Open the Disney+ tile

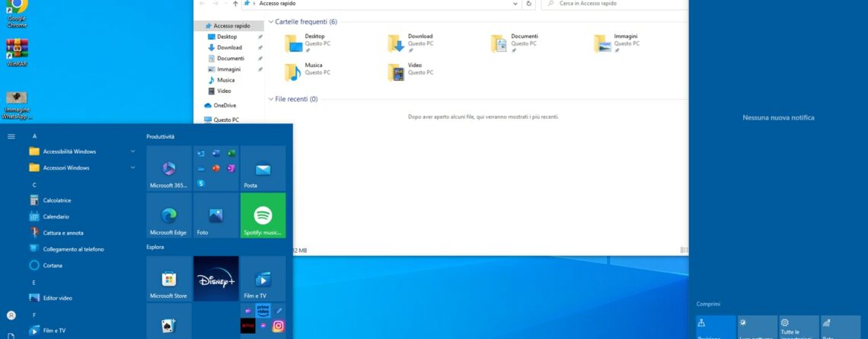point(216,278)
